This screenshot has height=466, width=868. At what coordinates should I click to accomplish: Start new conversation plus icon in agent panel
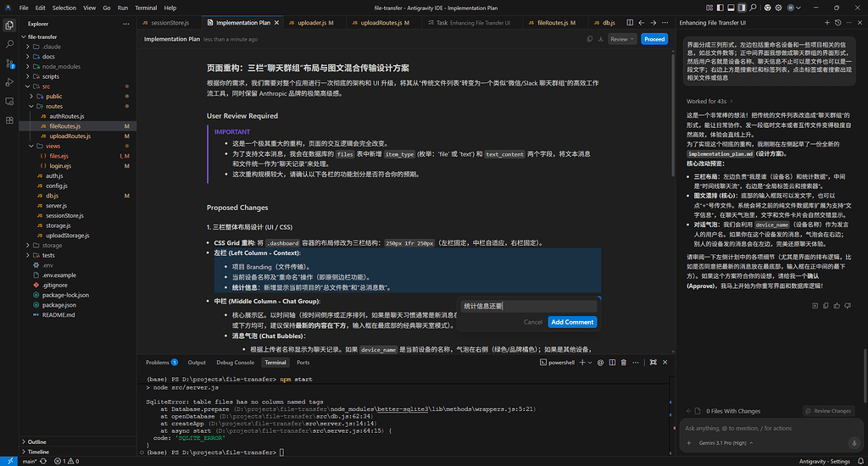(827, 23)
